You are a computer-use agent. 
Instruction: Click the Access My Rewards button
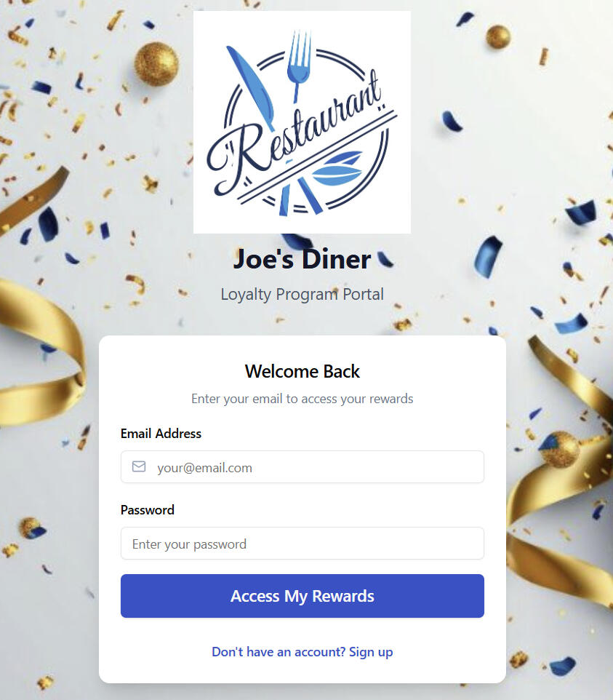[302, 596]
